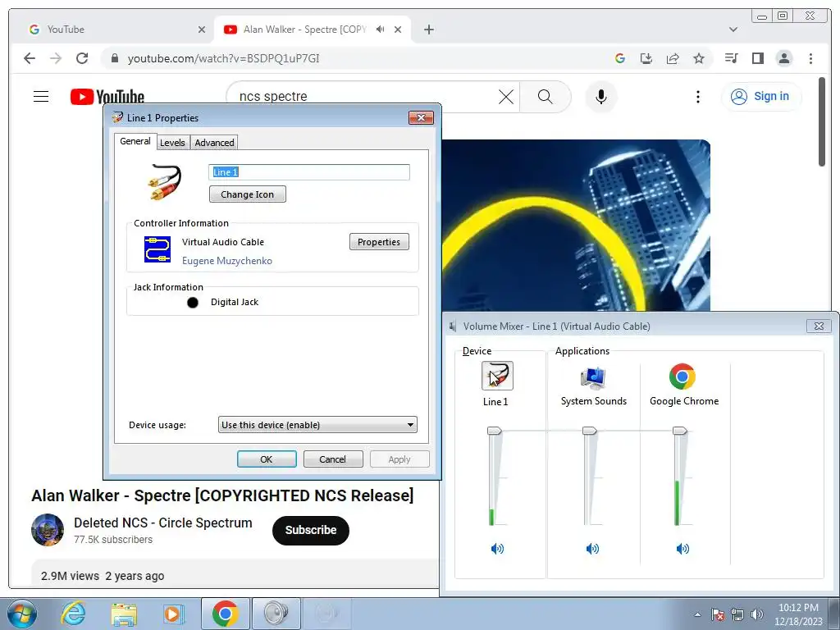
Task: Go to YouTube home via logo
Action: pos(107,97)
